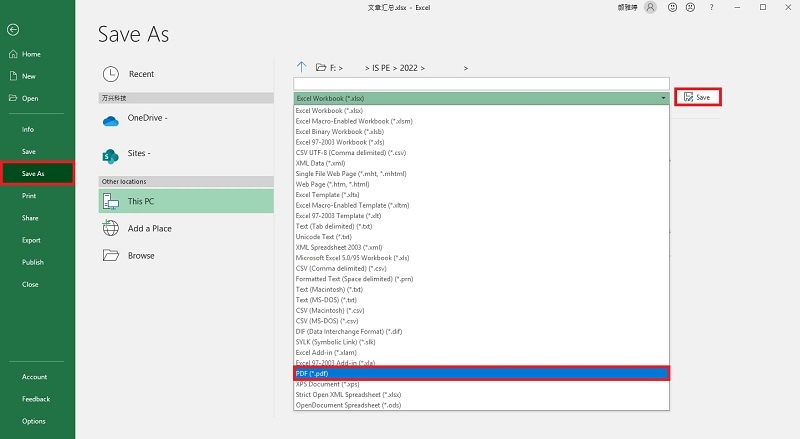Viewport: 800px width, 439px height.
Task: Open Excel Options
Action: tap(34, 421)
